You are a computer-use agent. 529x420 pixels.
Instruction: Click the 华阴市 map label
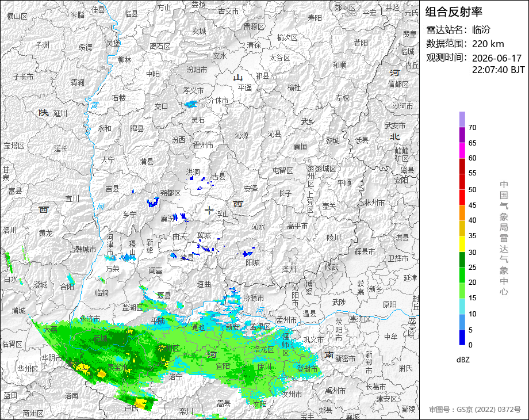(x=52, y=357)
